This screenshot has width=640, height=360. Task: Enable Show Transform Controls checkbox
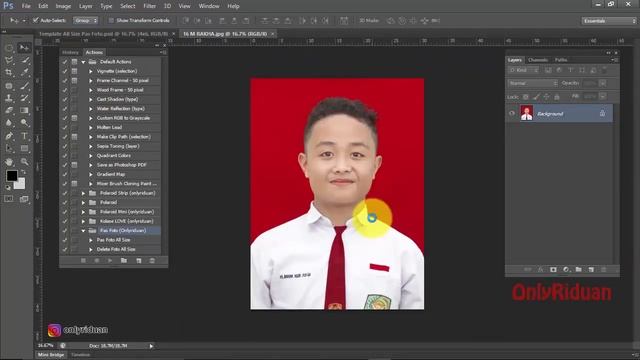coord(111,20)
